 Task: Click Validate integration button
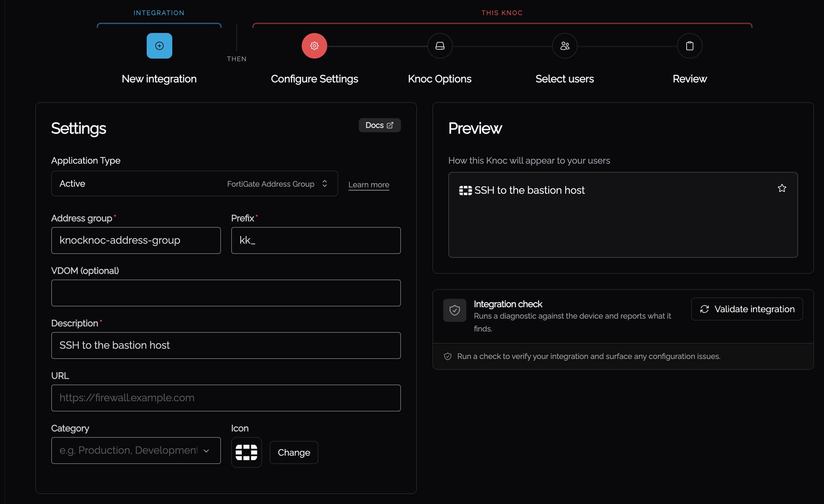click(x=746, y=309)
